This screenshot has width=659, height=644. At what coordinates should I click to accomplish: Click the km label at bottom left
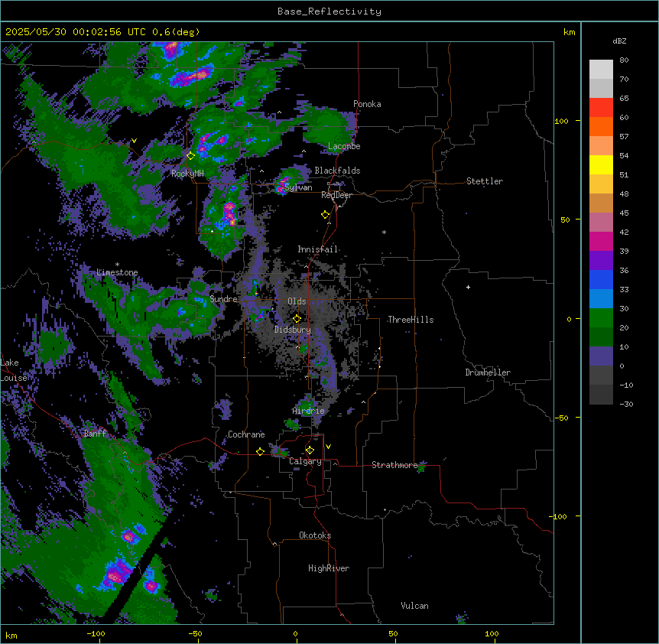click(11, 635)
